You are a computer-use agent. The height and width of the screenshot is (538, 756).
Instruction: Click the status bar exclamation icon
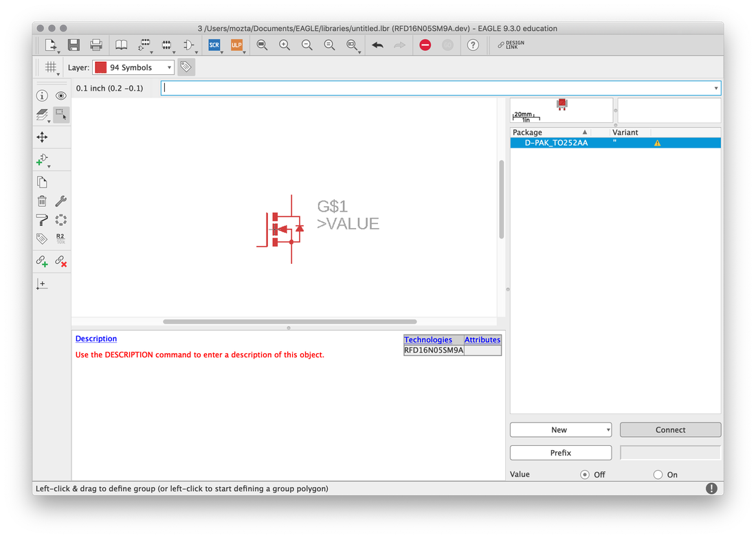coord(711,489)
